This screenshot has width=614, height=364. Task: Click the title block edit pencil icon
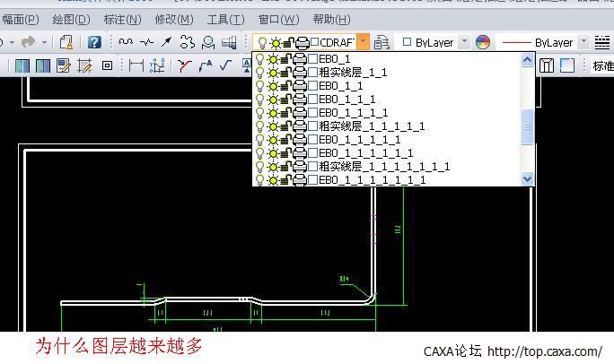coord(64,65)
